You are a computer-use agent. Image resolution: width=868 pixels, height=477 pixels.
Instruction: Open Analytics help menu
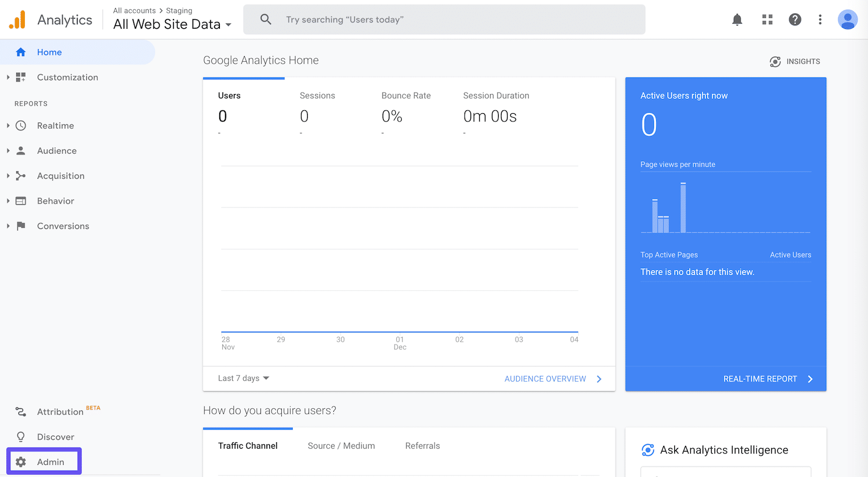(795, 19)
